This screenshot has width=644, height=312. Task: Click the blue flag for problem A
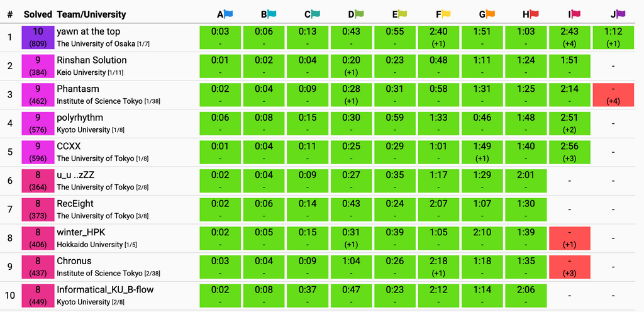click(x=228, y=14)
